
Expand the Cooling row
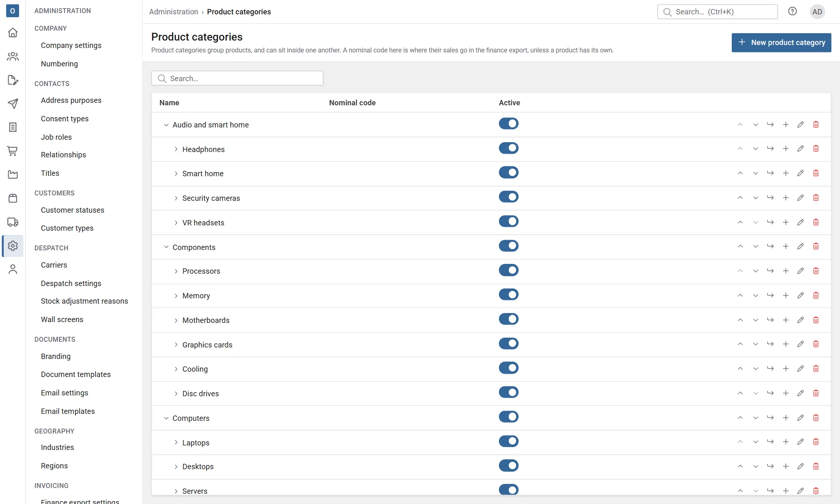[x=176, y=369]
